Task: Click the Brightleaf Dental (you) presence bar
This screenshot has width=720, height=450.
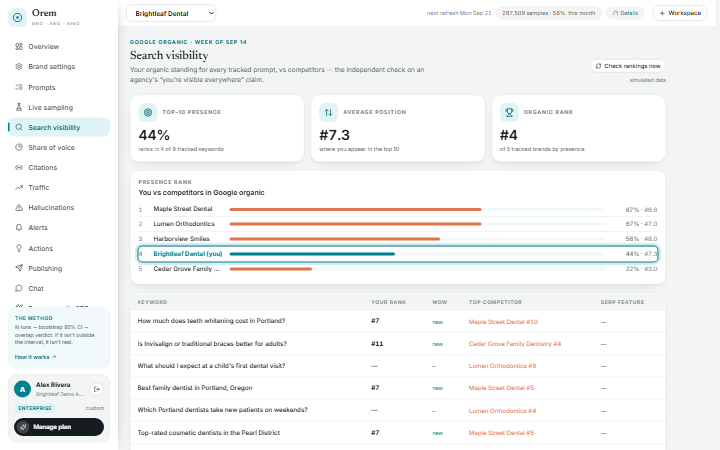Action: 312,254
